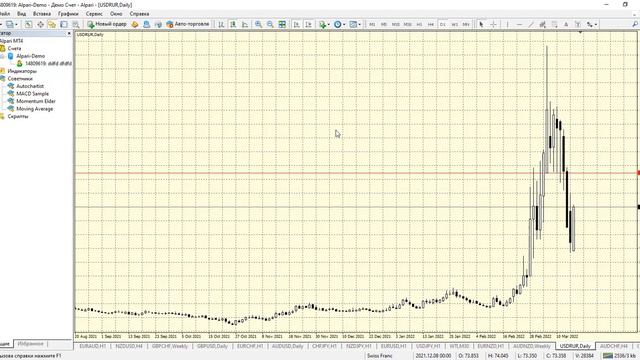Select account 14809619 in Navigator
640x360 pixels.
(48, 64)
